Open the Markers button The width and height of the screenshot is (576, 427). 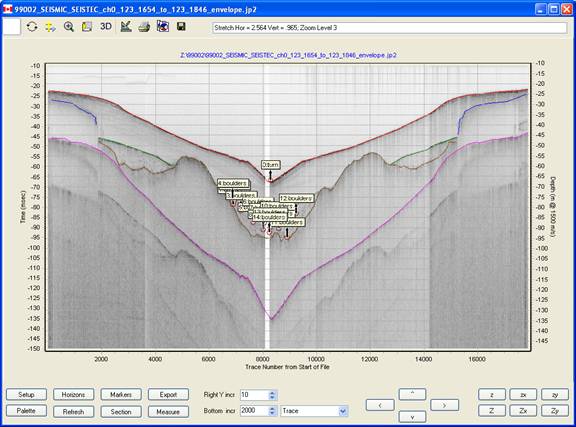(x=121, y=395)
